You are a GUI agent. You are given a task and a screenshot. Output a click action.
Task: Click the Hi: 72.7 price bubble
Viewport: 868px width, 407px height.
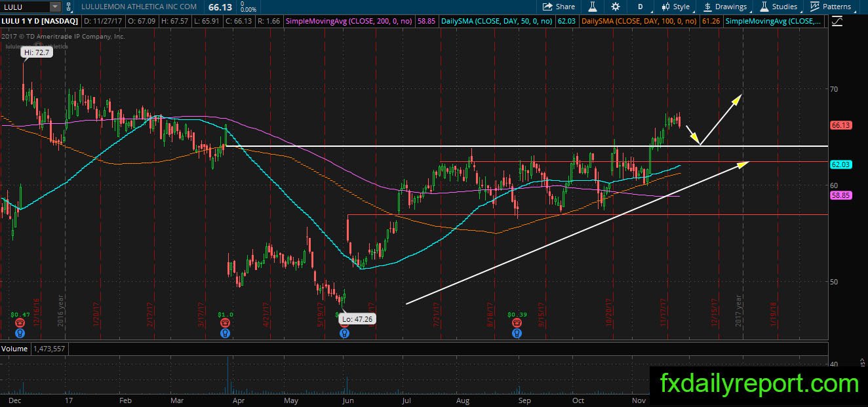point(37,53)
